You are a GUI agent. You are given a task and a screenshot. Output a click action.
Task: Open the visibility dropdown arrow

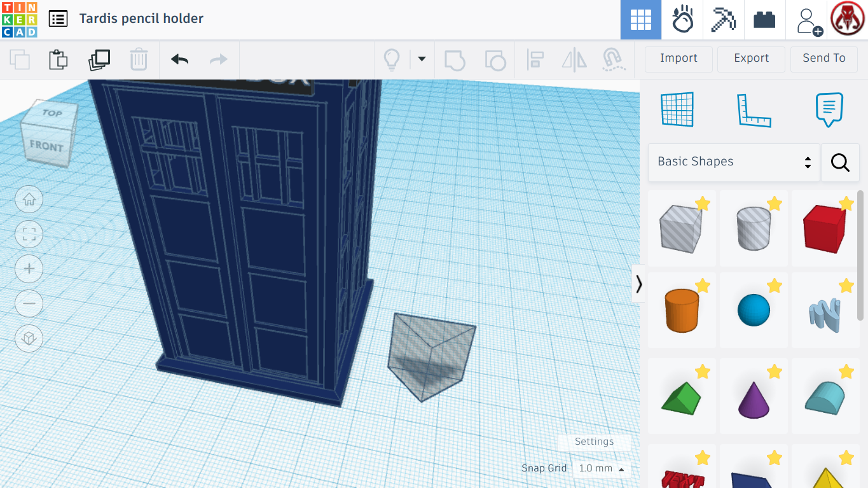click(x=421, y=60)
